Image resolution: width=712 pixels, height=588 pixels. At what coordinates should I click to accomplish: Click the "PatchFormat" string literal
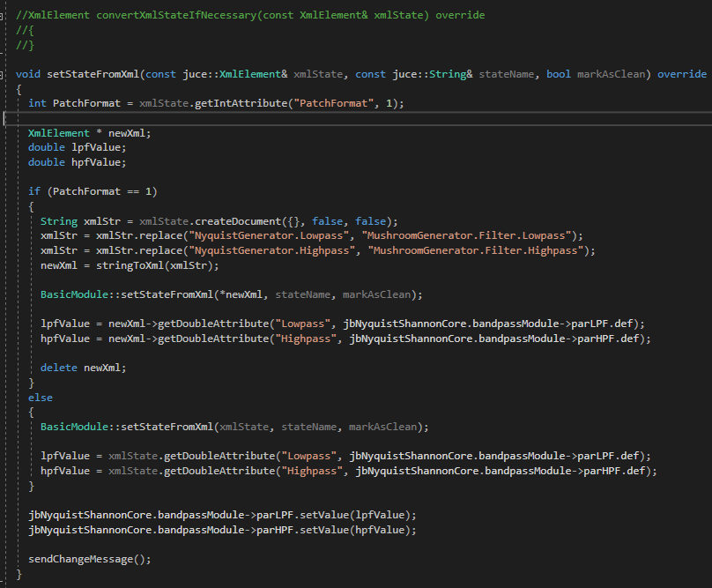[x=334, y=103]
